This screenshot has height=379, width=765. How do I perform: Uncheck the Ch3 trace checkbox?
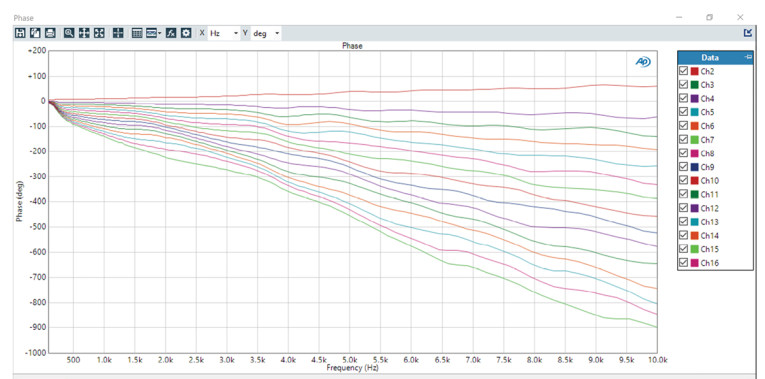coord(684,85)
